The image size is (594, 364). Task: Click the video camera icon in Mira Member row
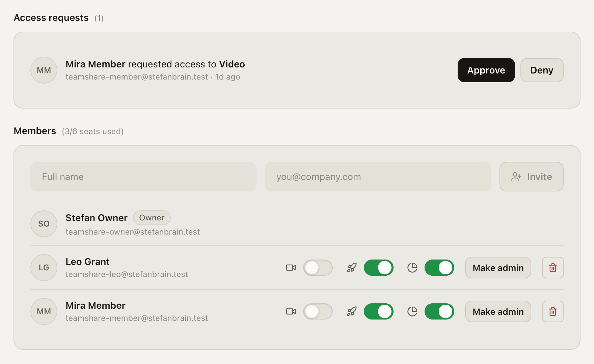click(291, 311)
